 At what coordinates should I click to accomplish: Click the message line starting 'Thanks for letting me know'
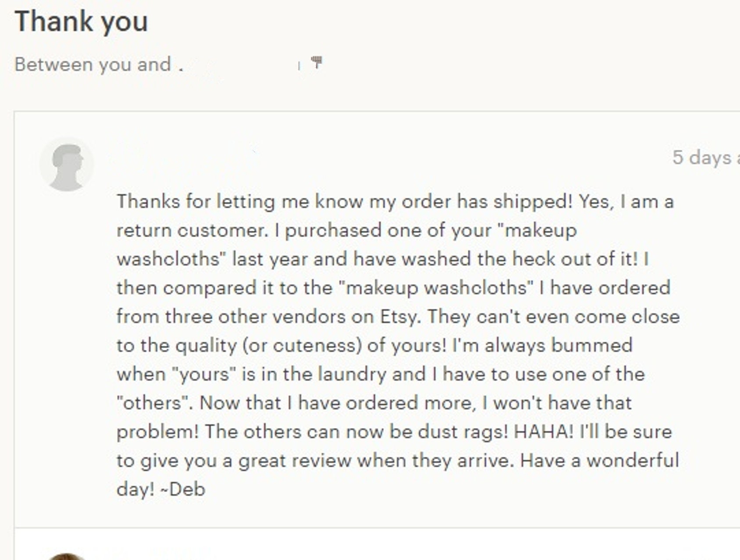[x=395, y=202]
